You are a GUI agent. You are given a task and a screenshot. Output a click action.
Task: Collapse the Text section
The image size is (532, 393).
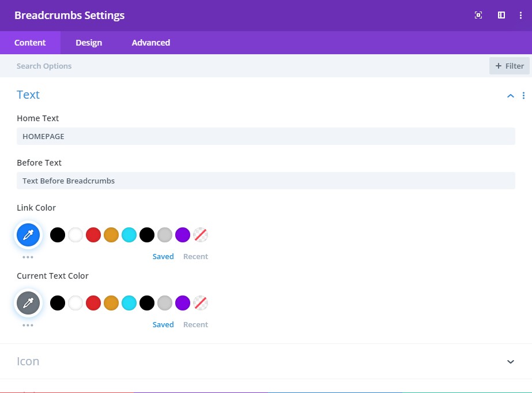click(510, 95)
